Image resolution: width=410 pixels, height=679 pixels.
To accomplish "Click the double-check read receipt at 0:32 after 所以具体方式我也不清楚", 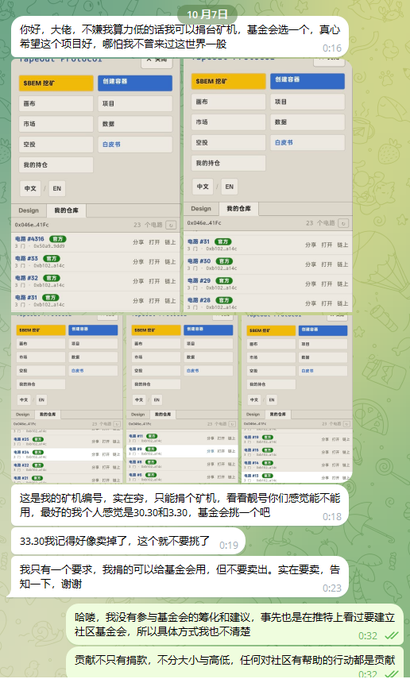I will point(391,635).
